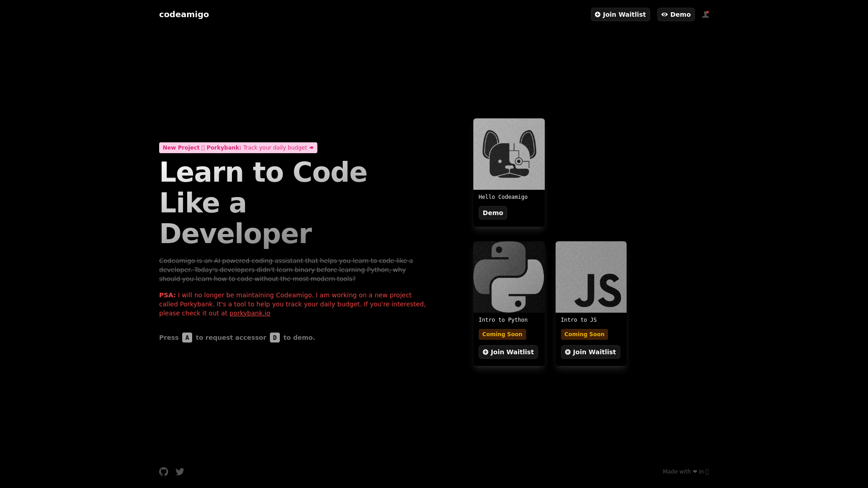Select the JS logo course image
The width and height of the screenshot is (868, 488).
(591, 277)
